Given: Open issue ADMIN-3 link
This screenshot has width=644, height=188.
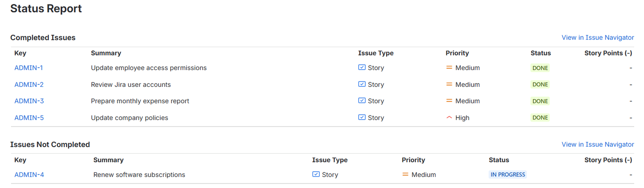Looking at the screenshot, I should [x=29, y=101].
